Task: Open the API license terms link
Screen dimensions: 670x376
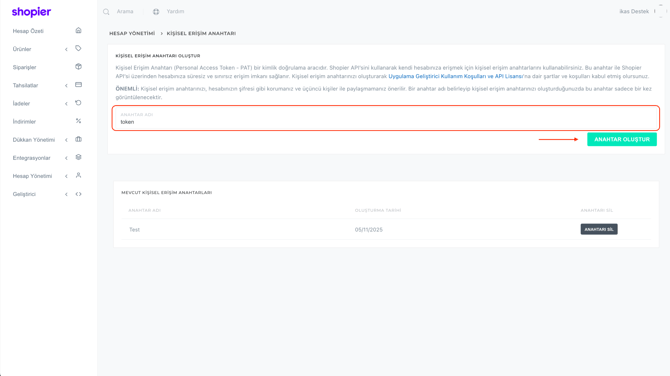Action: click(x=455, y=76)
